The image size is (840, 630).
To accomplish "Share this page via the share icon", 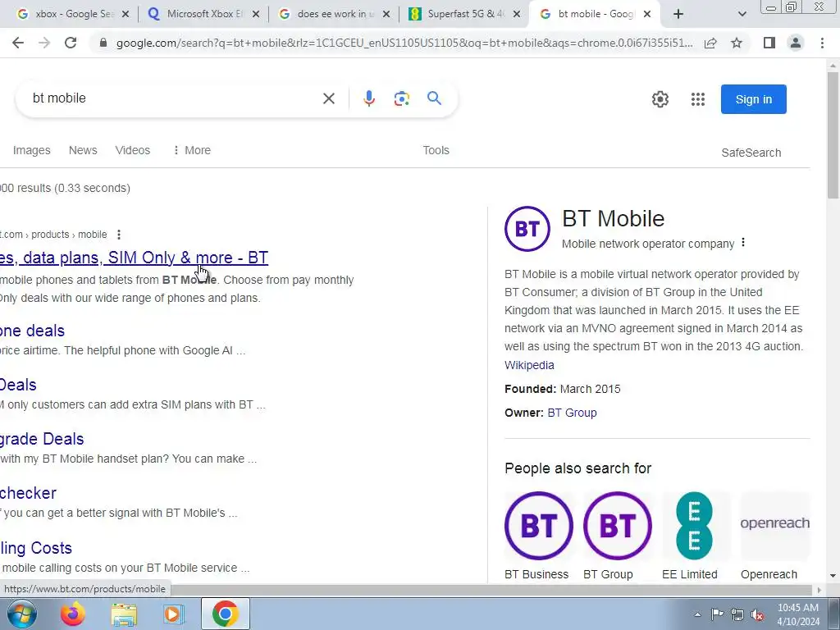I will coord(710,43).
